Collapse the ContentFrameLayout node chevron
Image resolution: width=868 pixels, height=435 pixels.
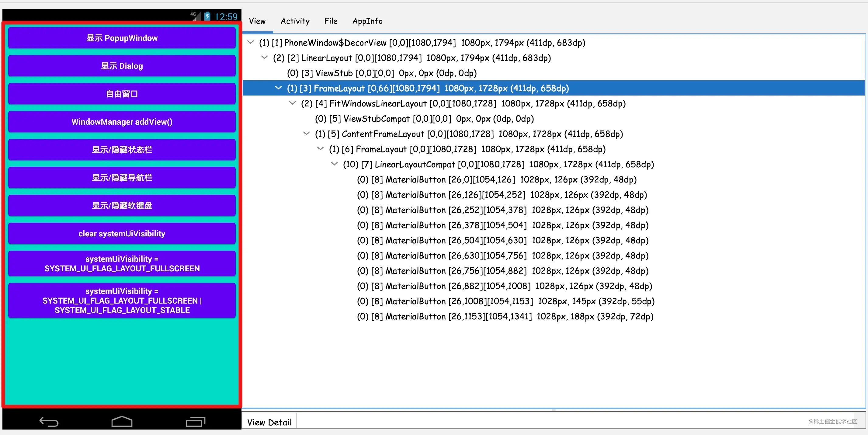[x=306, y=134]
